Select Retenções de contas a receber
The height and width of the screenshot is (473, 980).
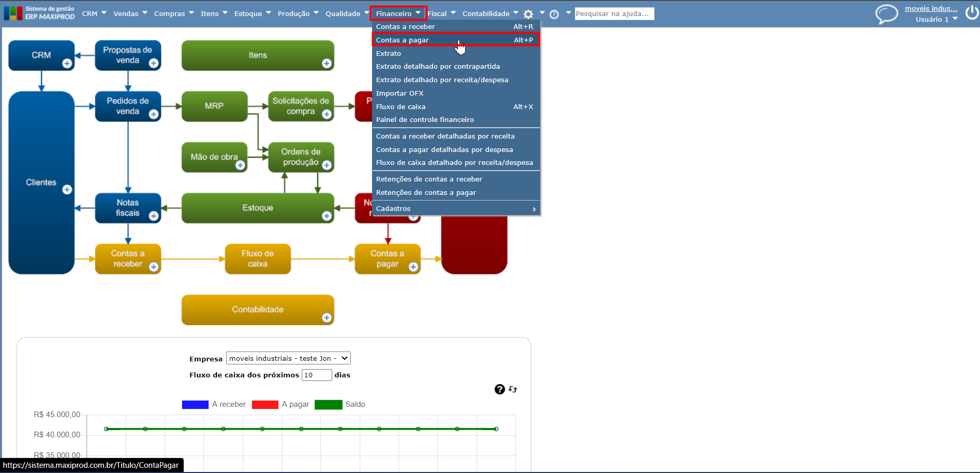point(456,179)
